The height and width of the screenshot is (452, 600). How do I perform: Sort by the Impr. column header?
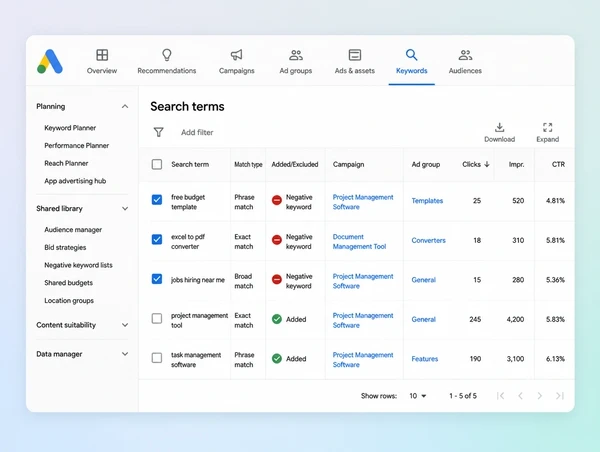(x=516, y=164)
